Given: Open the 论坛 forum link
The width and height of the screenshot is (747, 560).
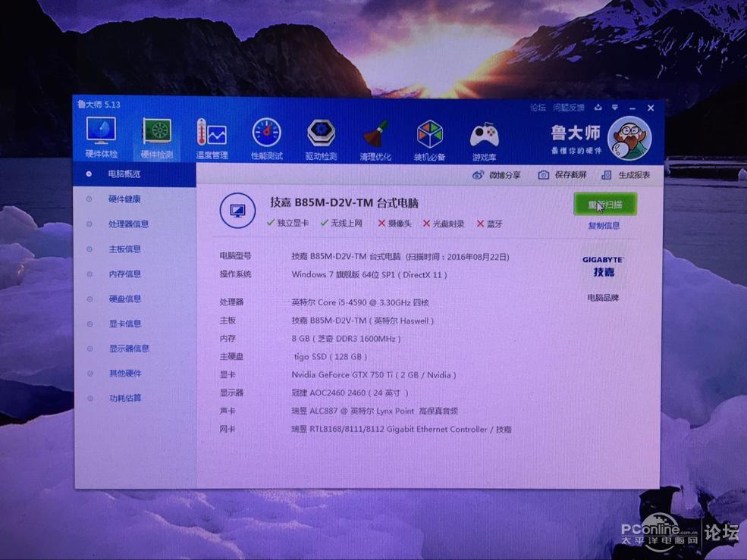Looking at the screenshot, I should (538, 108).
